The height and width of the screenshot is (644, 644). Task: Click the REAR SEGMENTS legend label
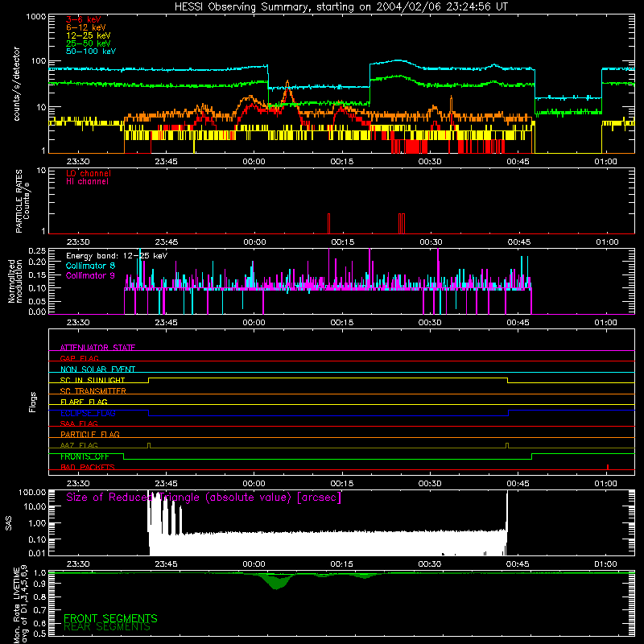(x=107, y=627)
